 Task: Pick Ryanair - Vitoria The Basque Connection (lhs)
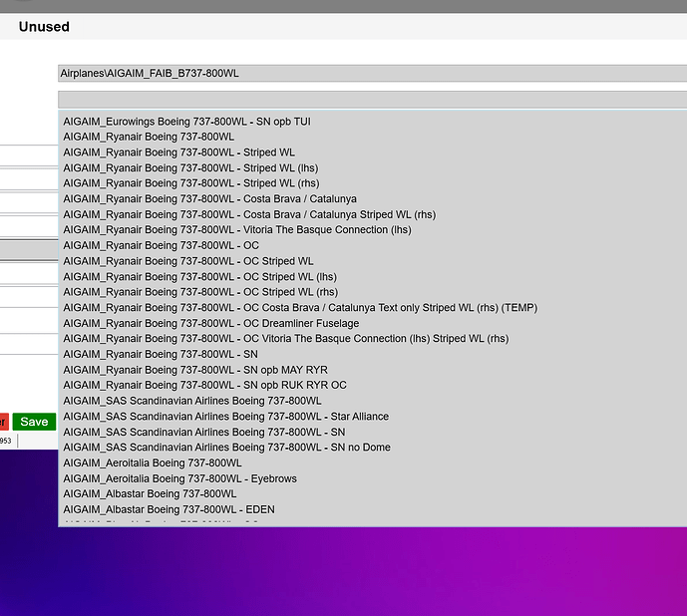237,229
